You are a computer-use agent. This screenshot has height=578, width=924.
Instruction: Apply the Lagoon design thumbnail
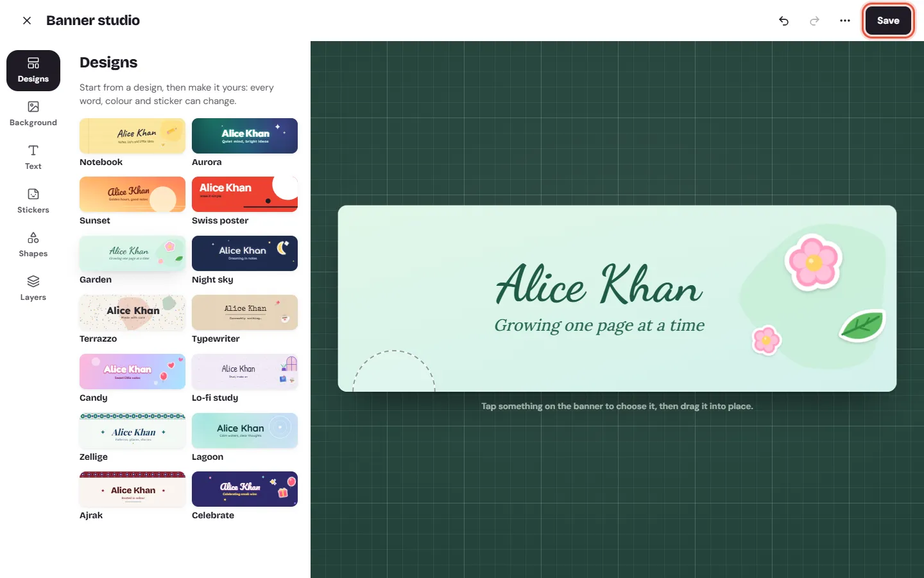tap(244, 430)
